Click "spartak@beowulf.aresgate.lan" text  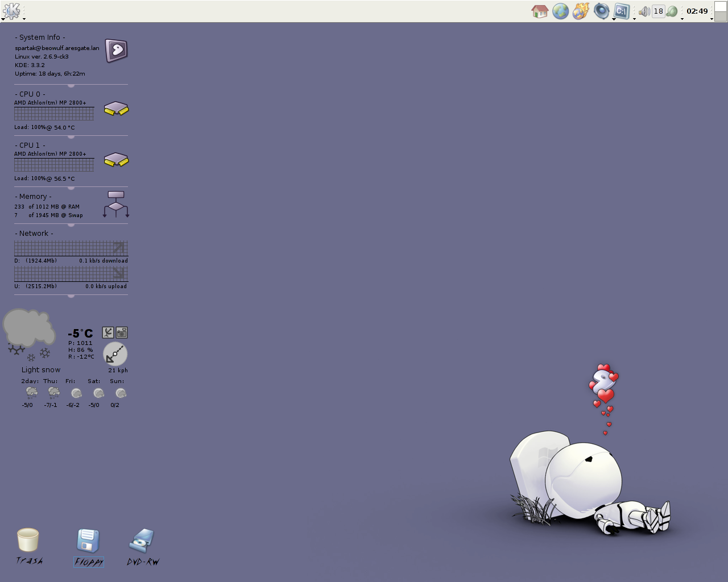(x=57, y=48)
